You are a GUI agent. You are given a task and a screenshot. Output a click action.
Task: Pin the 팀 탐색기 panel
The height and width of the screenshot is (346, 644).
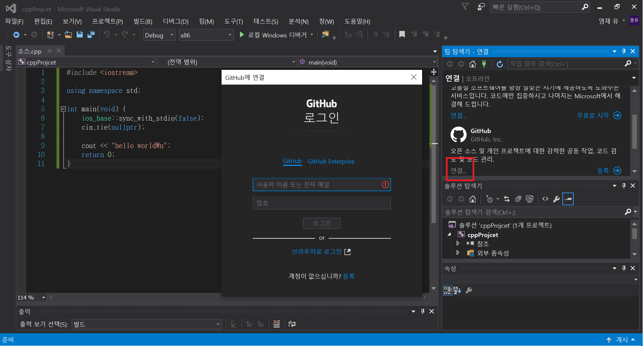[x=624, y=51]
